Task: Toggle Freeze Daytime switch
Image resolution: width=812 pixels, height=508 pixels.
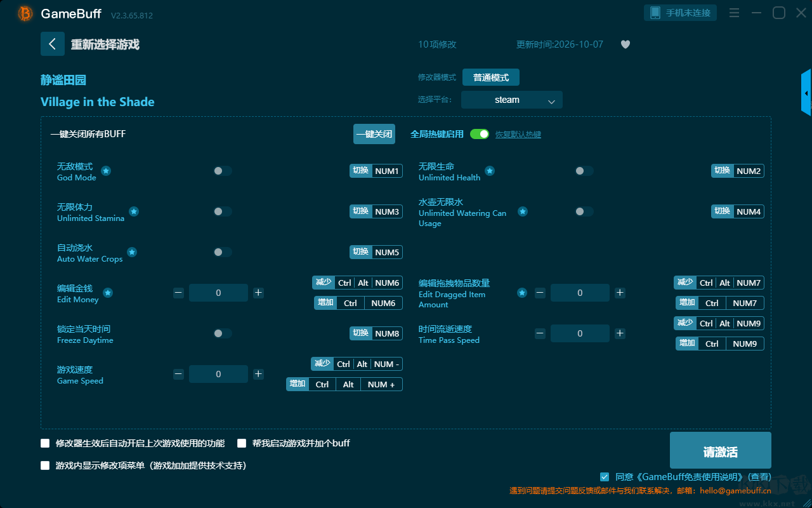Action: 223,333
